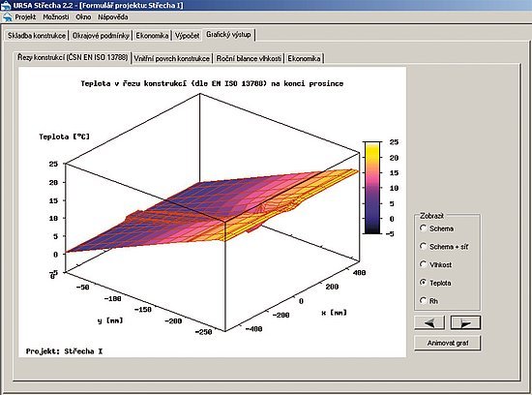Viewport: 532px width, 395px height.
Task: Open Vnitřní povrch konstrukce sub-tab
Action: point(171,58)
